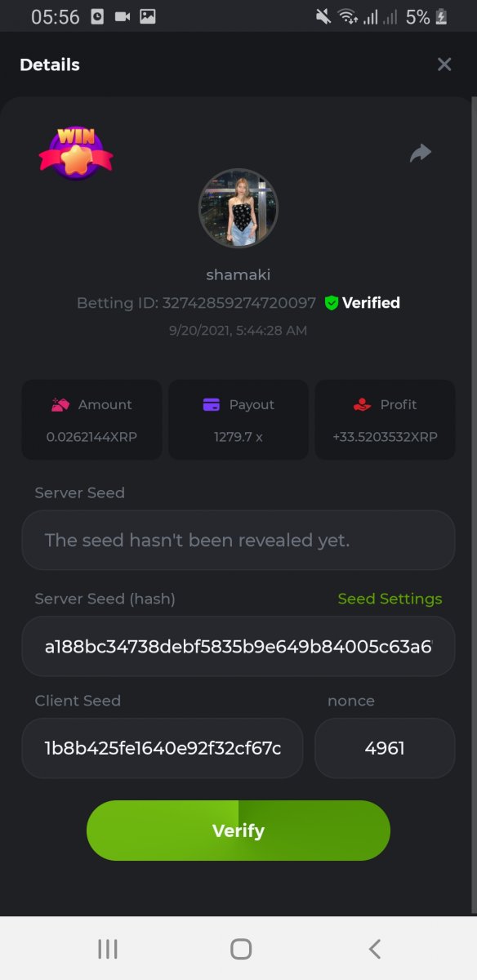
Task: Close the Details panel
Action: (x=444, y=65)
